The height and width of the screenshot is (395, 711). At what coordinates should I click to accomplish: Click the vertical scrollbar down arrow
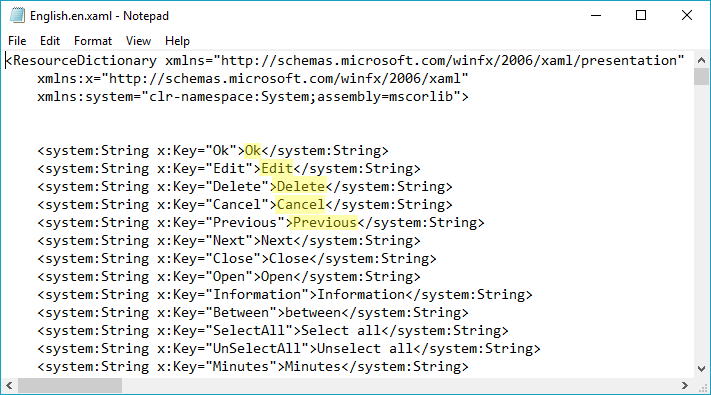coord(701,369)
